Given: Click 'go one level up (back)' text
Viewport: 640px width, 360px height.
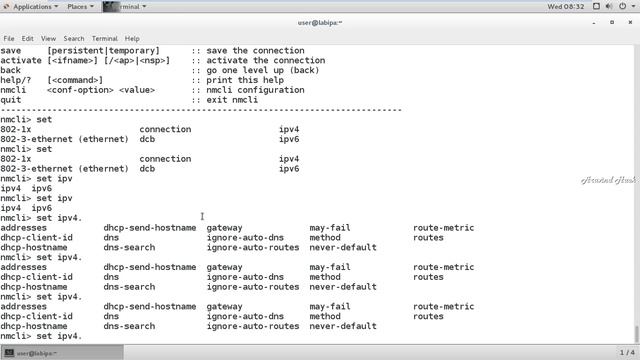Looking at the screenshot, I should (x=263, y=70).
